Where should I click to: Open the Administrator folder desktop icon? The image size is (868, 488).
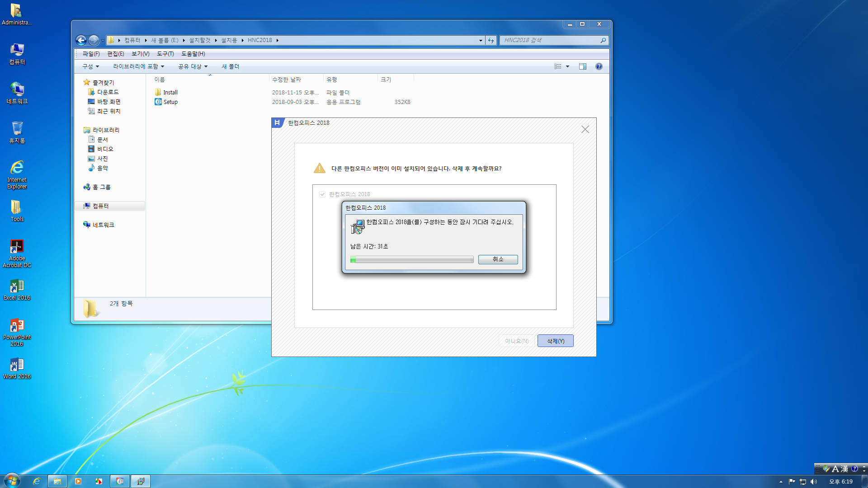(17, 14)
